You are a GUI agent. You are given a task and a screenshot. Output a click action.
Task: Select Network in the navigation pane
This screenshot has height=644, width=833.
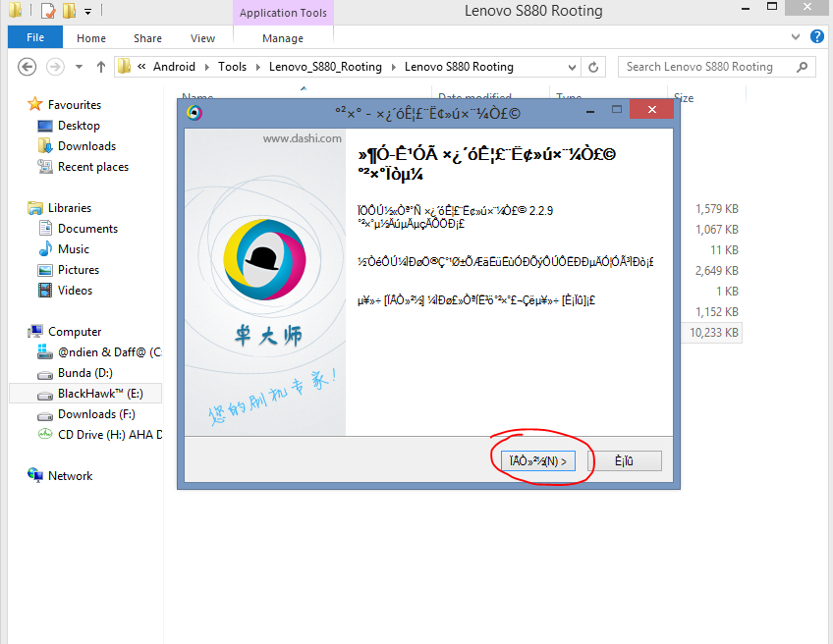[x=70, y=476]
